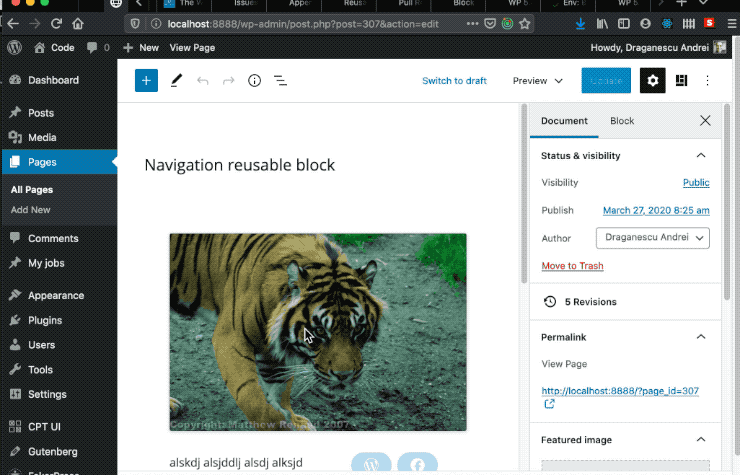Image resolution: width=740 pixels, height=475 pixels.
Task: Click the paragraph text alskdj alsjddlj
Action: tap(236, 463)
